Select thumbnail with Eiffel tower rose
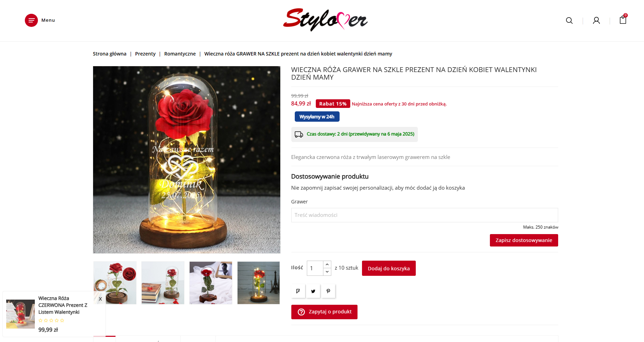The width and height of the screenshot is (644, 342). (259, 283)
